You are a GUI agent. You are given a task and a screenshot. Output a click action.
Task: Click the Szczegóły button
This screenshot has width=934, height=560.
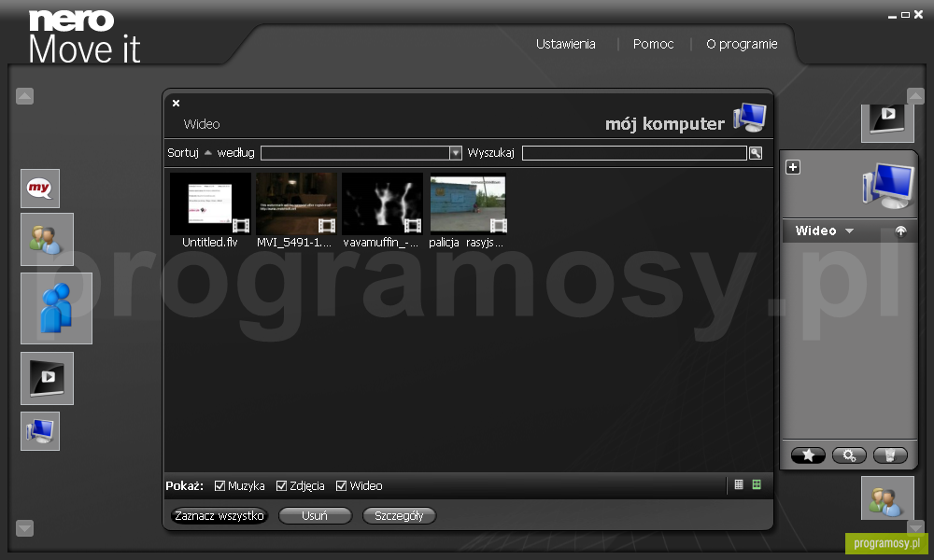(399, 516)
